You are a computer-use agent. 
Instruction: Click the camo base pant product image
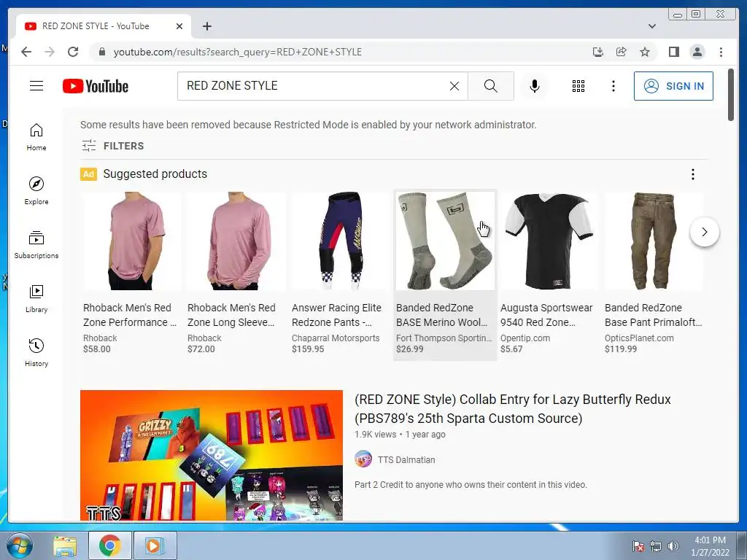click(654, 241)
